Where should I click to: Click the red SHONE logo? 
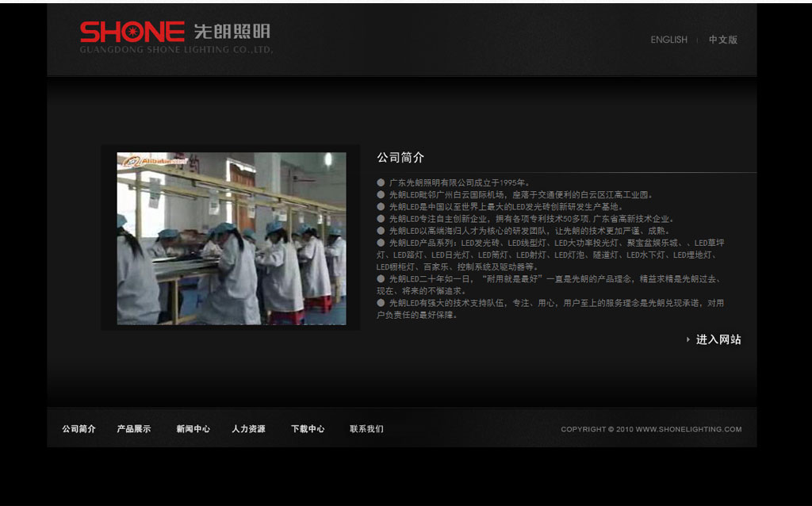pyautogui.click(x=132, y=32)
